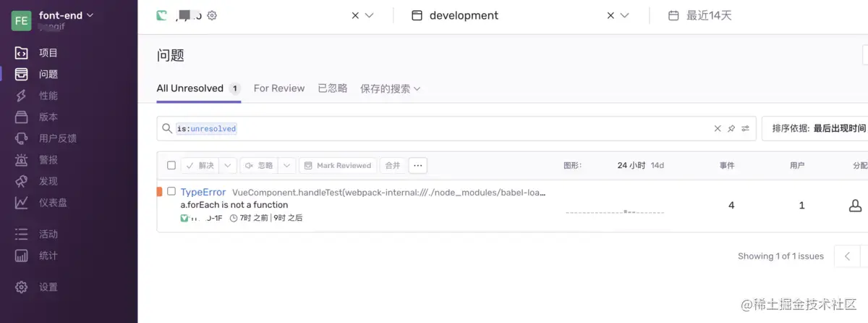Toggle the search builder sliders icon

coord(745,128)
